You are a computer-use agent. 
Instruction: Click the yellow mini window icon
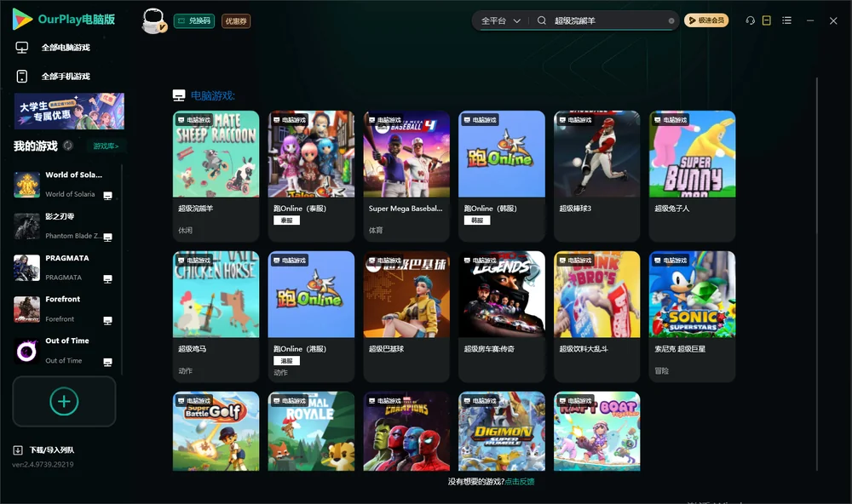pyautogui.click(x=767, y=20)
